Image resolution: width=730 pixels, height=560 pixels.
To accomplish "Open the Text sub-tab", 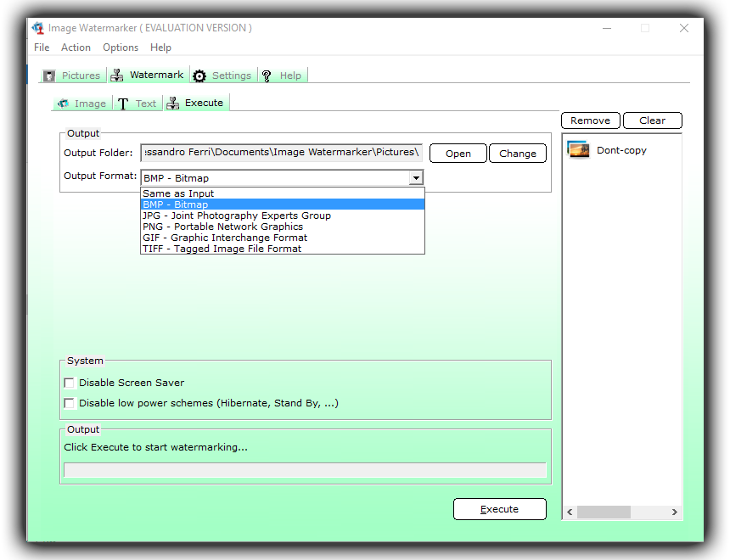I will click(138, 104).
